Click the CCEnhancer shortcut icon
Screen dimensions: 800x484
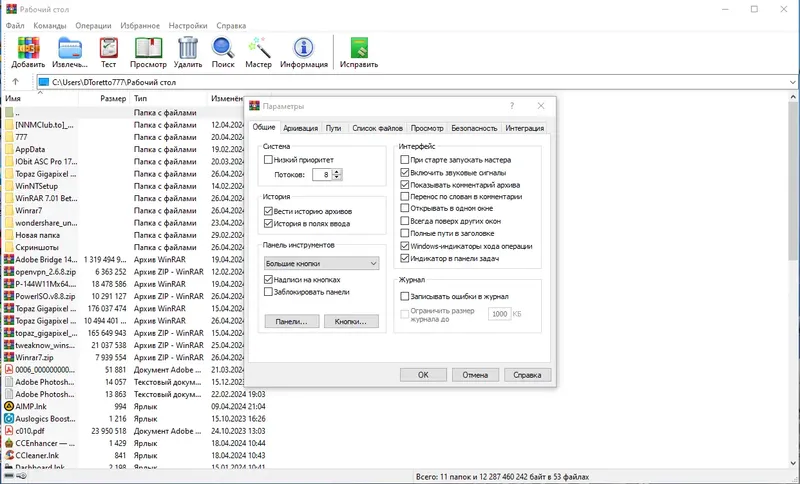(x=9, y=443)
